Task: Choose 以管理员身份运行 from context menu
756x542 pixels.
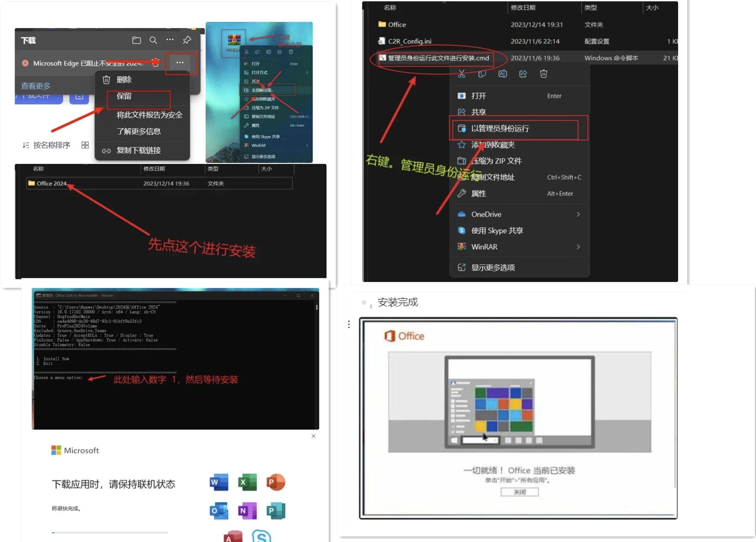Action: coord(500,129)
